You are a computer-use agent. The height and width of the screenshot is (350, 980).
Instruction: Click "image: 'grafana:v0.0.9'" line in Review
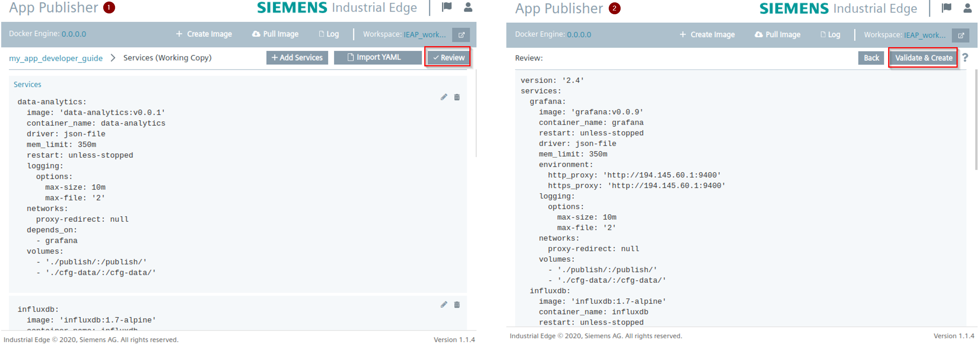[591, 112]
